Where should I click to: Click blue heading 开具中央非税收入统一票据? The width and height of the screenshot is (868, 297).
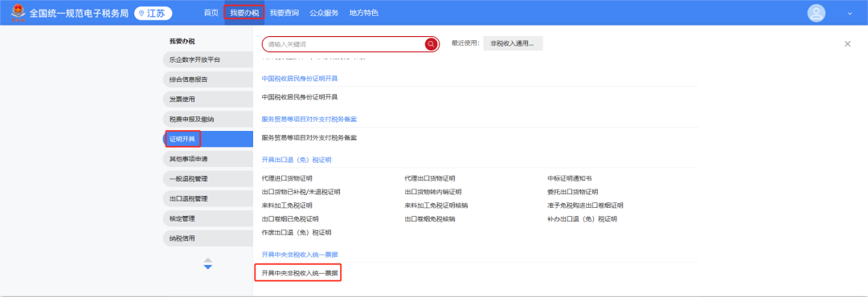pos(300,254)
